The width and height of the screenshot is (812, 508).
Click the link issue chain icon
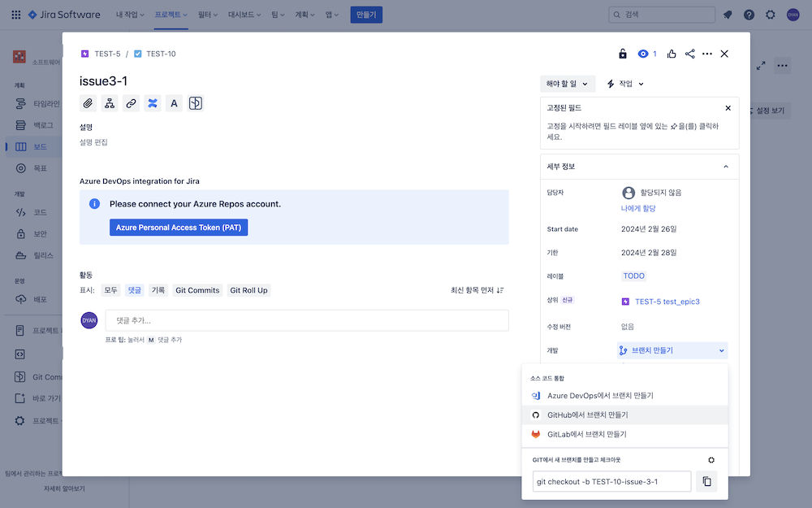point(131,103)
